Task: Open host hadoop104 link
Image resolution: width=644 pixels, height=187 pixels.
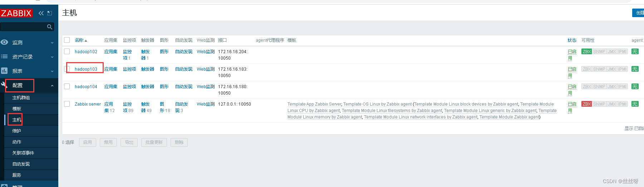Action: click(x=86, y=87)
